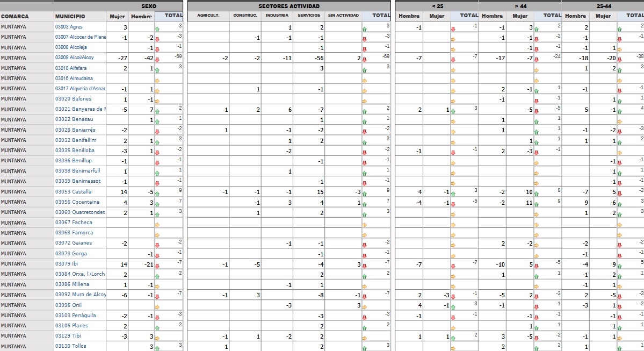Click the < 25 group header
This screenshot has height=351, width=644.
(x=437, y=6)
